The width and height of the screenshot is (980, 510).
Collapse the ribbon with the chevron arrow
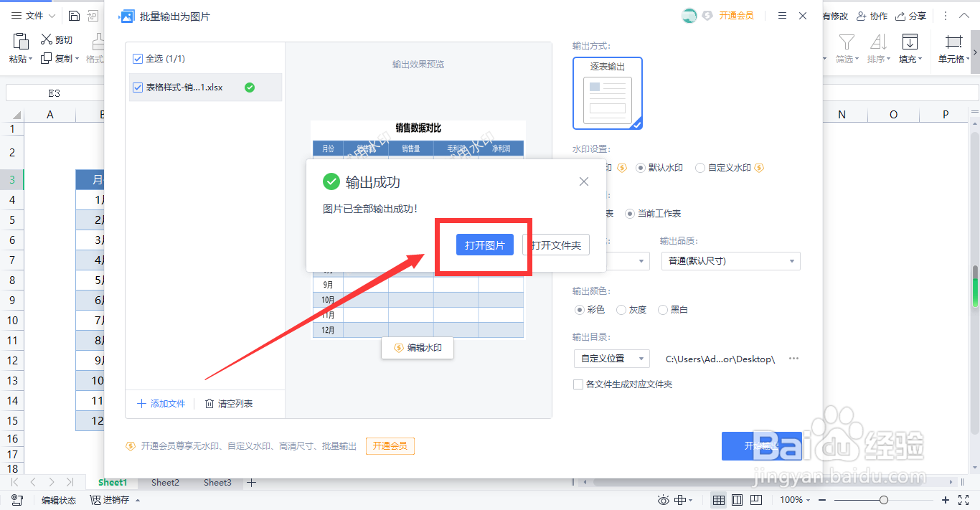(x=965, y=15)
